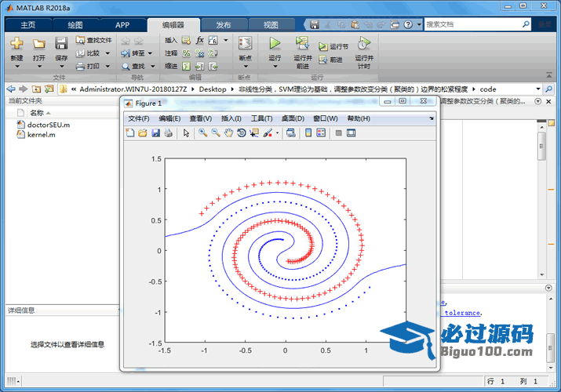The height and width of the screenshot is (392, 561).
Task: Click Show Plot Tools and Dock icon
Action: [352, 133]
